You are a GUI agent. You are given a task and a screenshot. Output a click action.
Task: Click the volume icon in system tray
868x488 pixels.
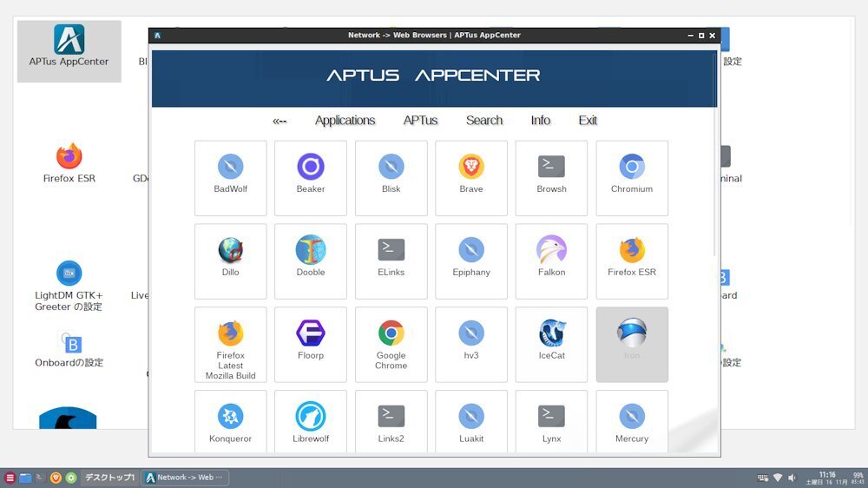(792, 478)
